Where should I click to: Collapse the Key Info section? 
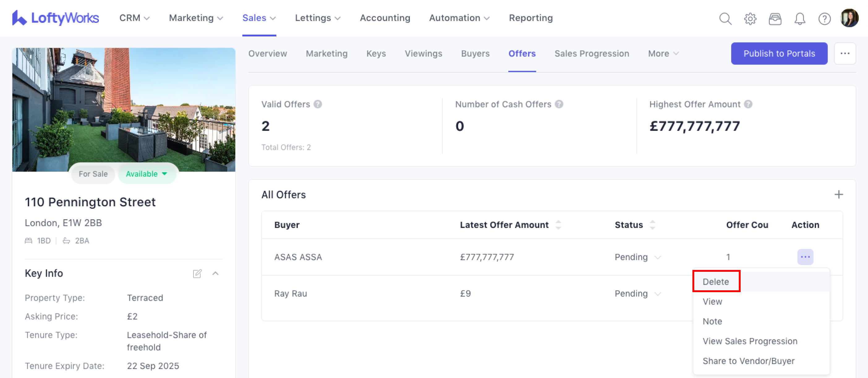tap(216, 273)
